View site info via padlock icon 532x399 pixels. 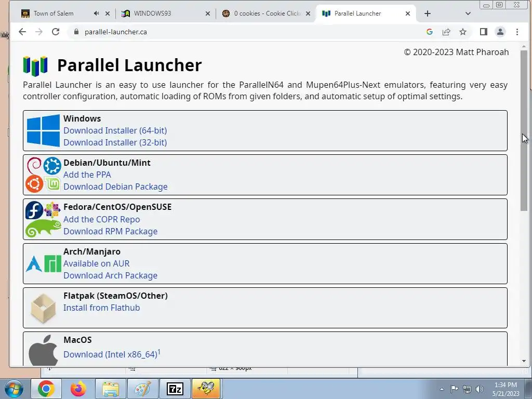click(x=76, y=32)
